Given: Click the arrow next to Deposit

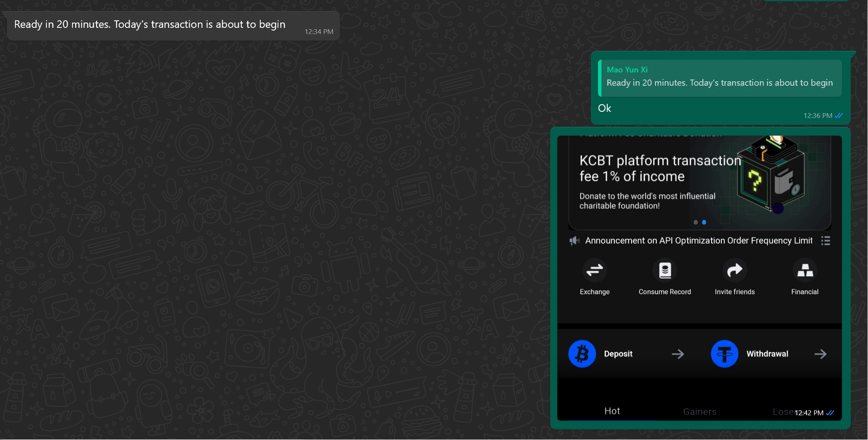Looking at the screenshot, I should click(x=678, y=354).
